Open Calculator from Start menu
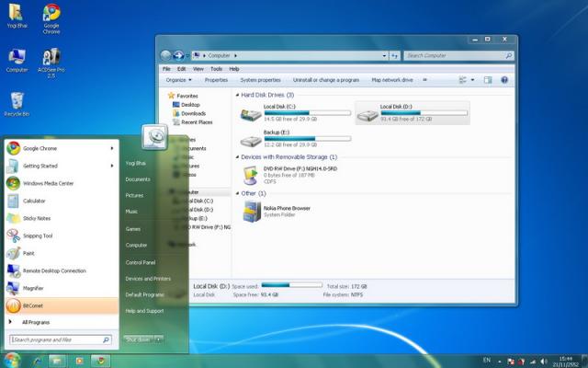Screen dimensions: 588x368 pos(62,201)
